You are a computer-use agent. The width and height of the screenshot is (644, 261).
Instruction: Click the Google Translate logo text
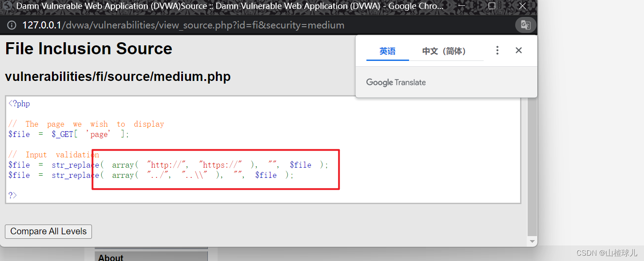click(x=396, y=82)
